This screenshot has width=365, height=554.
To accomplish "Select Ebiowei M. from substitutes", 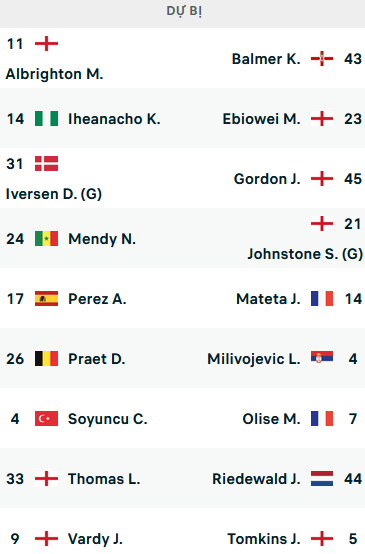I will pyautogui.click(x=261, y=119).
